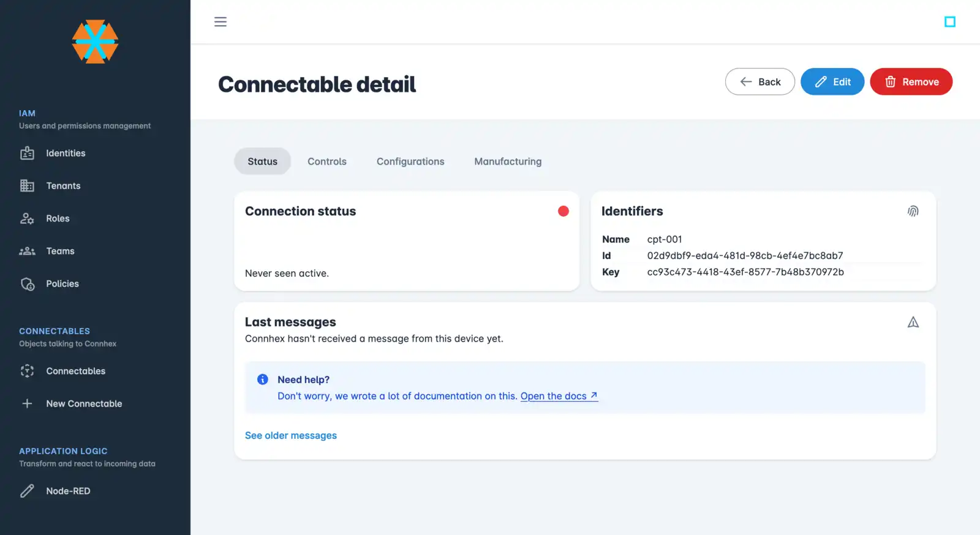Click the fingerprint icon in Identifiers card
The image size is (980, 535).
coord(913,211)
